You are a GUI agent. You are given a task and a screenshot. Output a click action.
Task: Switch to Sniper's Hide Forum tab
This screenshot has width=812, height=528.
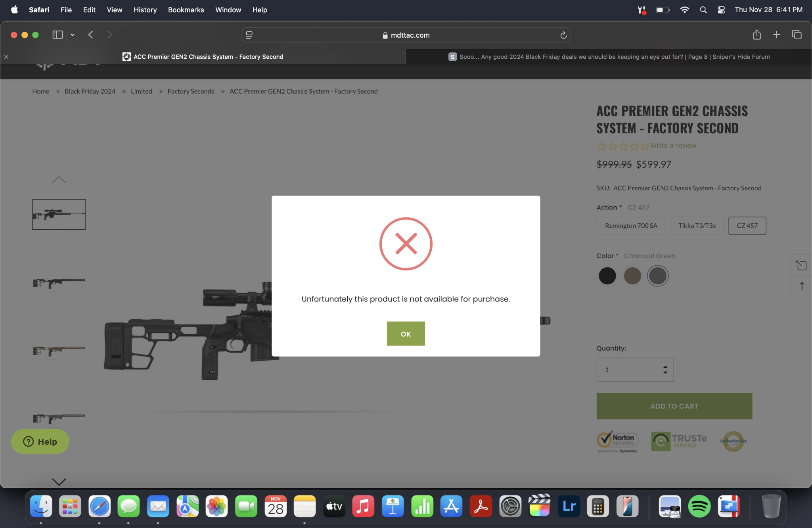tap(609, 57)
